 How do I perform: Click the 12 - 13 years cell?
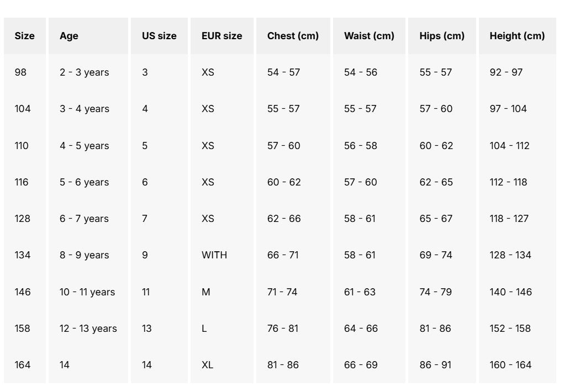[88, 329]
